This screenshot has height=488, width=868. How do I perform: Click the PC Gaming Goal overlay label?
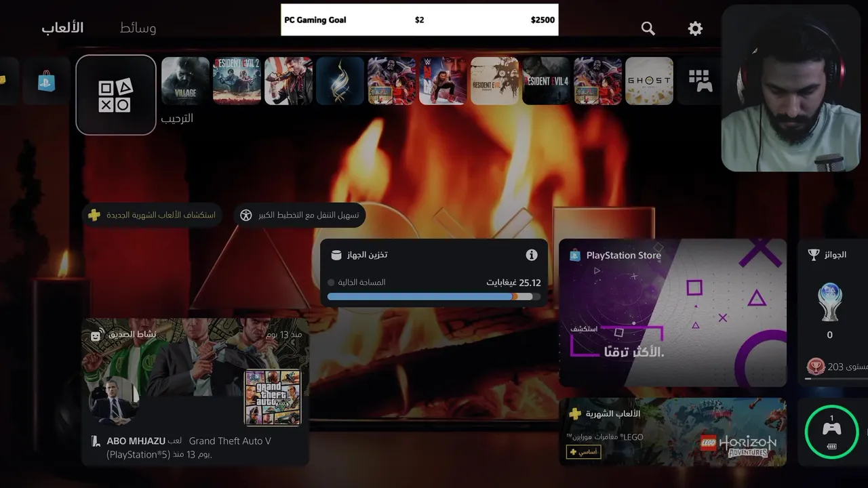[x=315, y=20]
